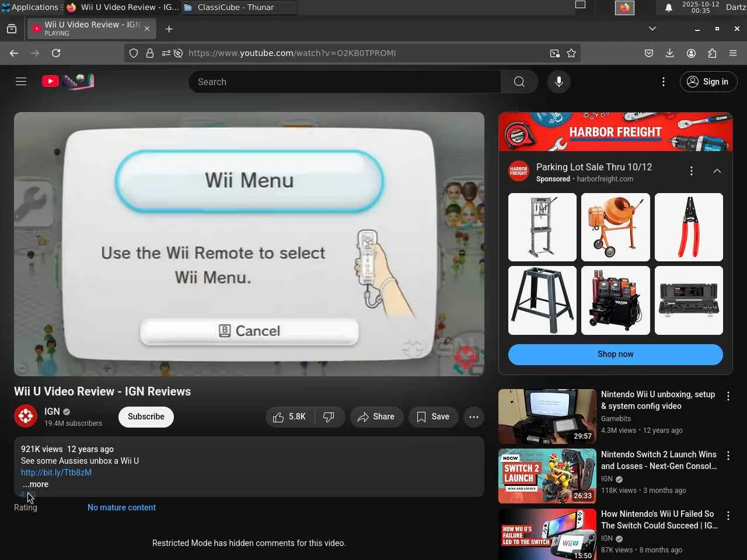747x560 pixels.
Task: Open options for Switch 2 Launch video
Action: coord(728,456)
